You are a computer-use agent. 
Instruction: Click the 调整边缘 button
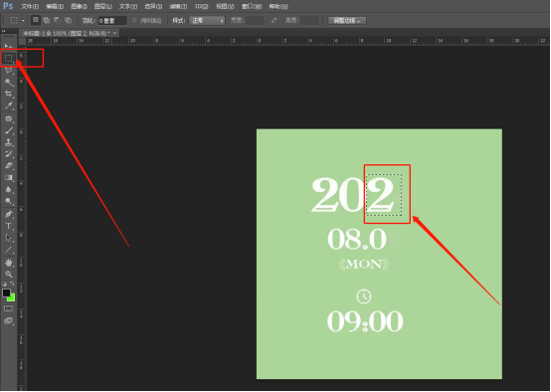[347, 20]
